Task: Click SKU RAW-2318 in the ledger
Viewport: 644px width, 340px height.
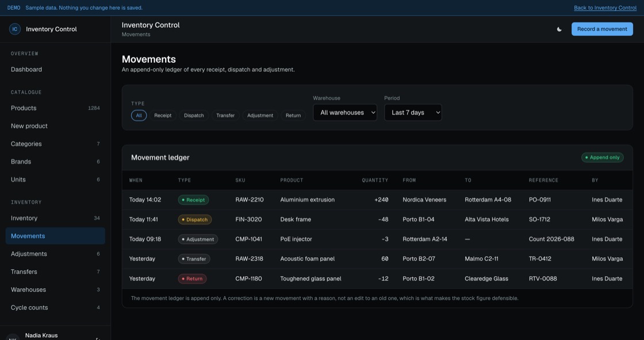Action: (x=250, y=259)
